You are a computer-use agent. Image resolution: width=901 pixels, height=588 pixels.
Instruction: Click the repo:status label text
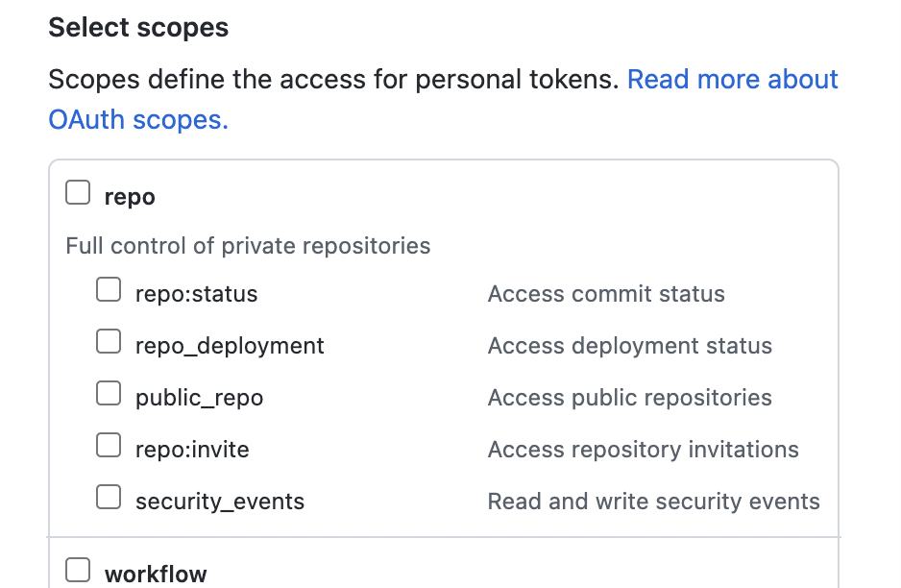point(197,294)
